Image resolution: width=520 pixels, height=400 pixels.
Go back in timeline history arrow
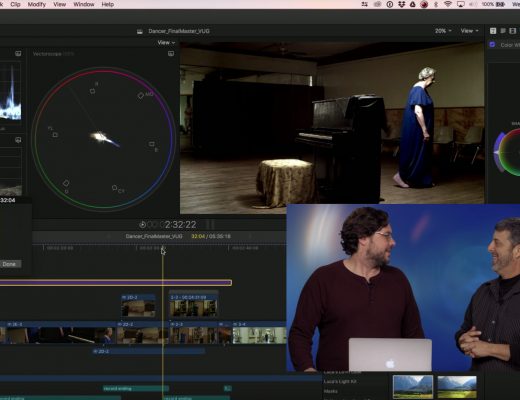(x=109, y=236)
